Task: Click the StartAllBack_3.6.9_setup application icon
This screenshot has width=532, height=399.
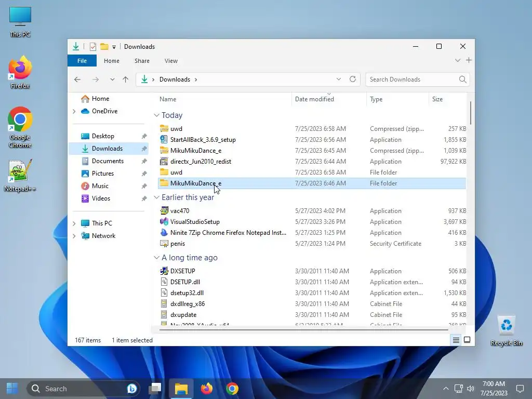Action: [x=164, y=139]
